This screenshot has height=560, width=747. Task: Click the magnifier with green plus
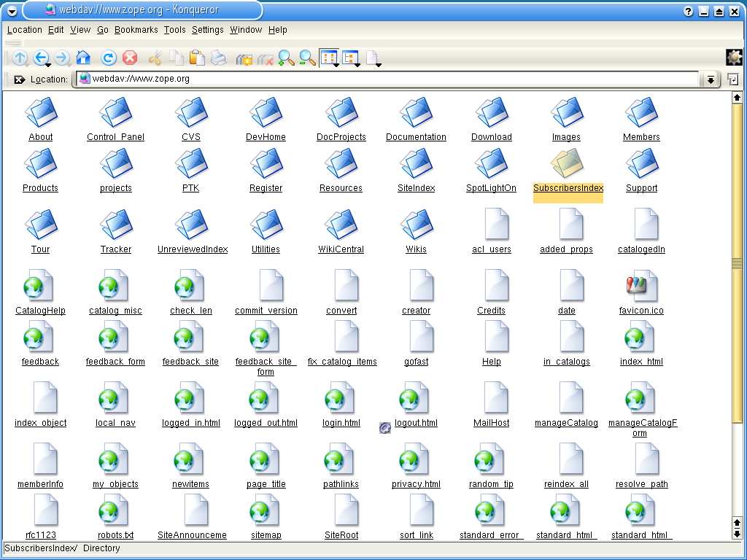click(x=286, y=58)
